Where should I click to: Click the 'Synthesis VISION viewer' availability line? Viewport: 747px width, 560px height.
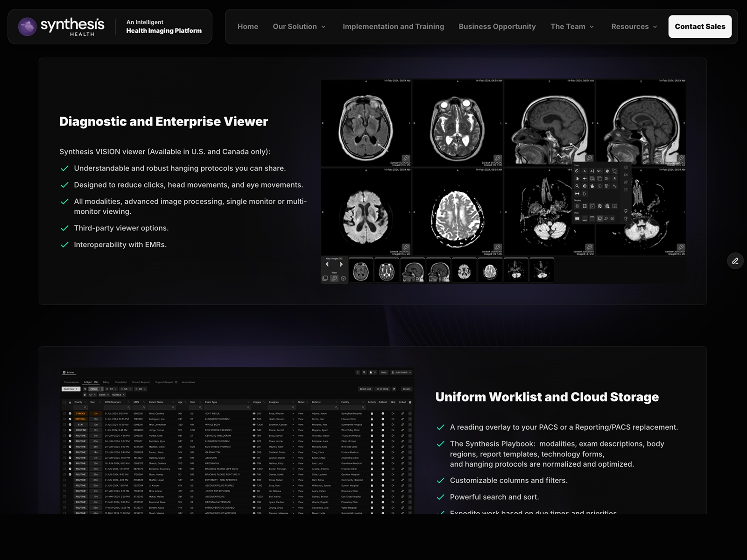(x=165, y=152)
